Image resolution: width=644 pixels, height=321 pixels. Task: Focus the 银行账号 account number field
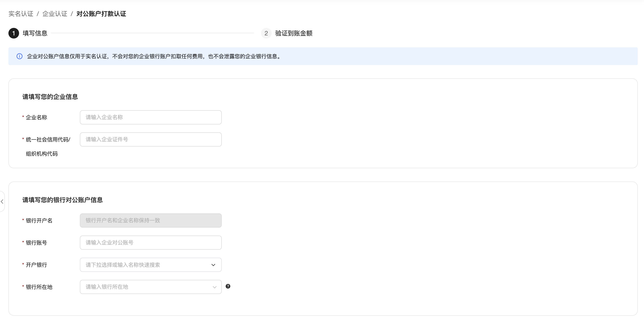pos(151,243)
